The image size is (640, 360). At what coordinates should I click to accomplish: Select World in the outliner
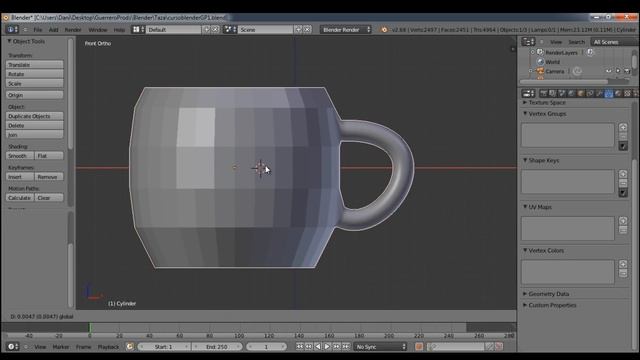(x=552, y=62)
